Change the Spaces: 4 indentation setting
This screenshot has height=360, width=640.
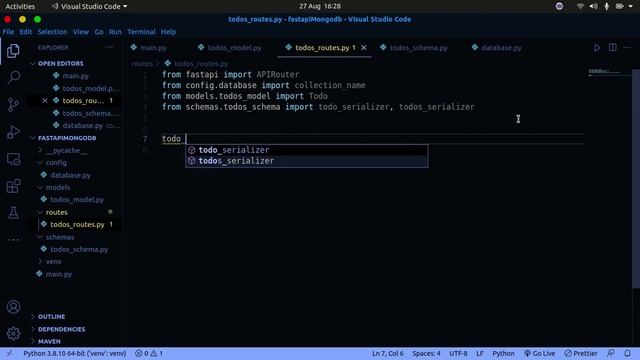(426, 353)
